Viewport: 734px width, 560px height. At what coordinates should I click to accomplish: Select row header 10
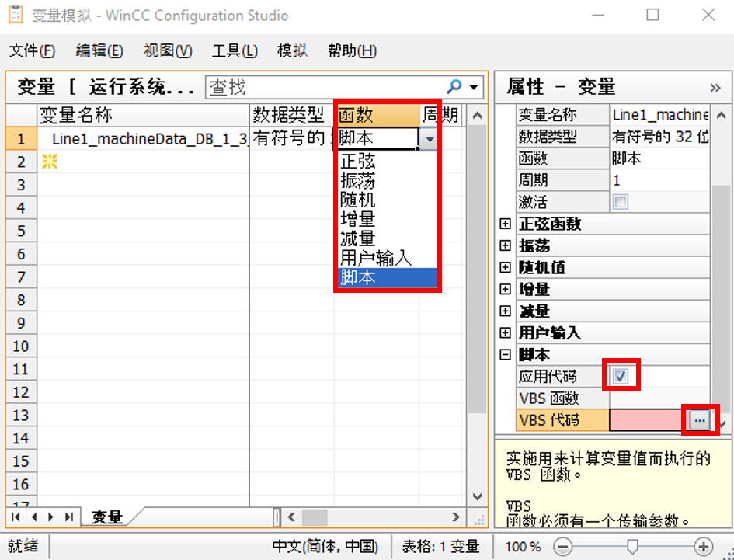pyautogui.click(x=21, y=346)
